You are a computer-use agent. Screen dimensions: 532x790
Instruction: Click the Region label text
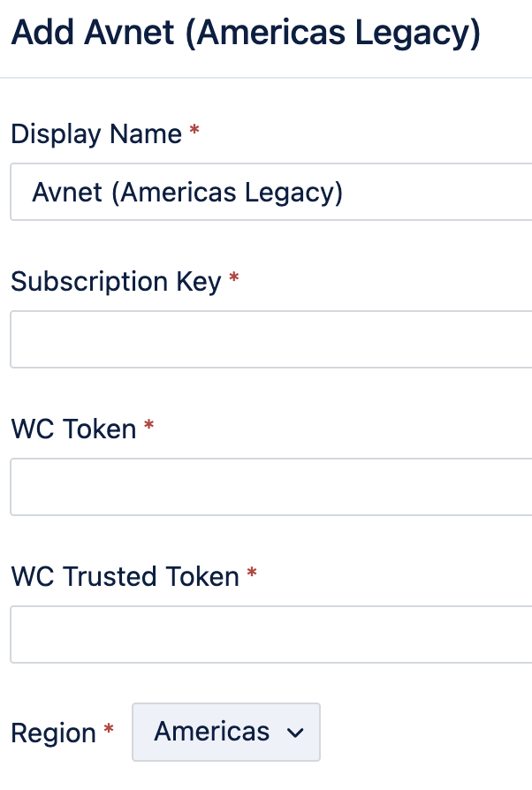point(53,733)
